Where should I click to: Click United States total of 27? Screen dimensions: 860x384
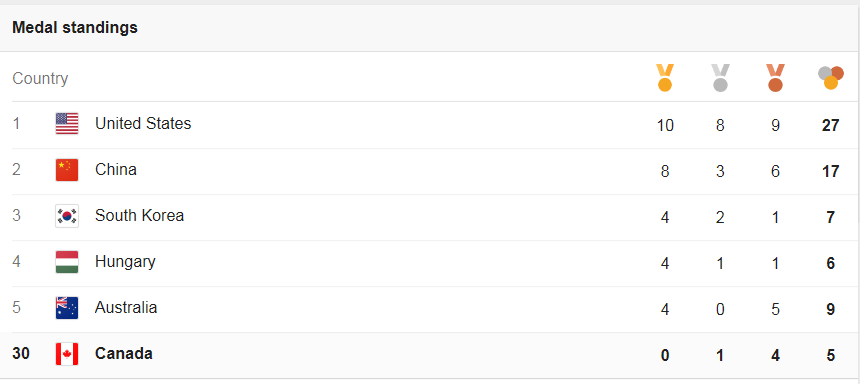tap(830, 125)
